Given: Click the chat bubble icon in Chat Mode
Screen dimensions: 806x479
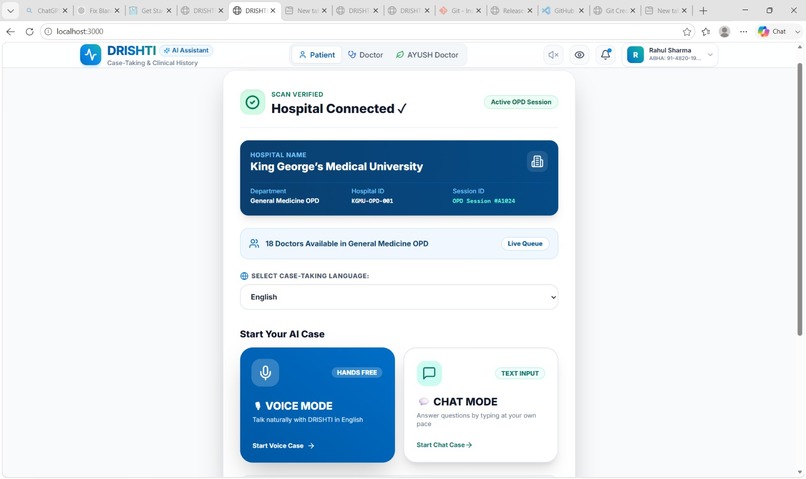Looking at the screenshot, I should (x=429, y=373).
